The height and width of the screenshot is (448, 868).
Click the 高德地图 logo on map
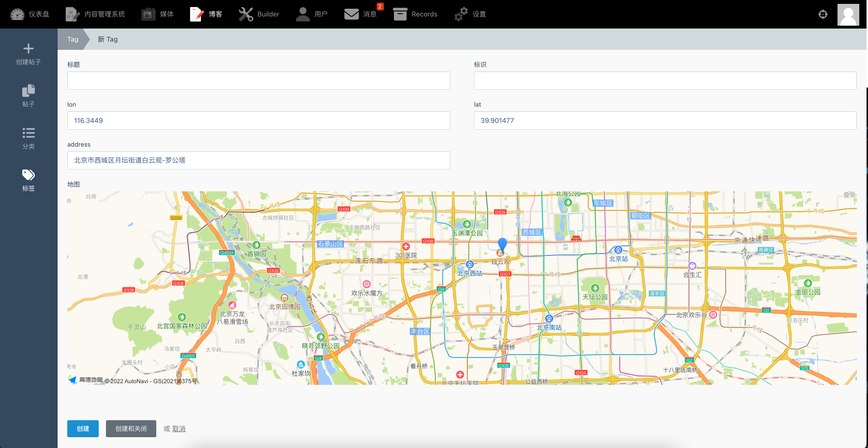pyautogui.click(x=85, y=380)
